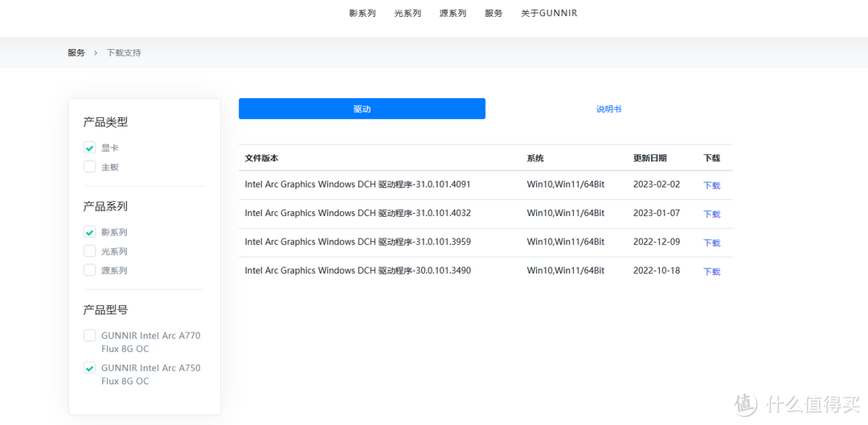Check the 光系列 series checkbox

[x=90, y=251]
